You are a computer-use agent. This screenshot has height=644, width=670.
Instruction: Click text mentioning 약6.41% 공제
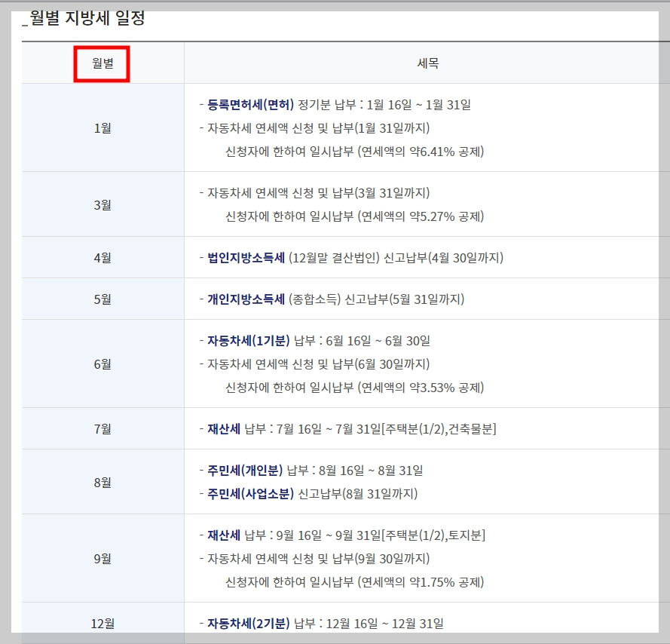tap(355, 152)
